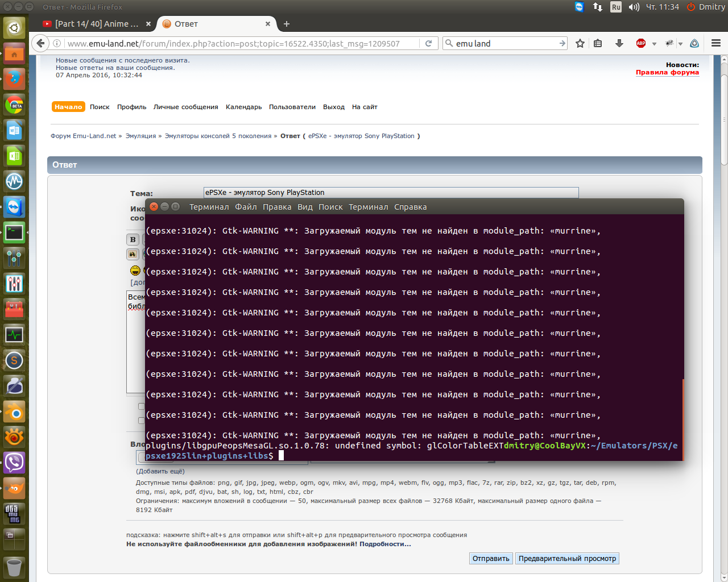The width and height of the screenshot is (728, 582).
Task: Open Files home folder in launcher
Action: 14,55
